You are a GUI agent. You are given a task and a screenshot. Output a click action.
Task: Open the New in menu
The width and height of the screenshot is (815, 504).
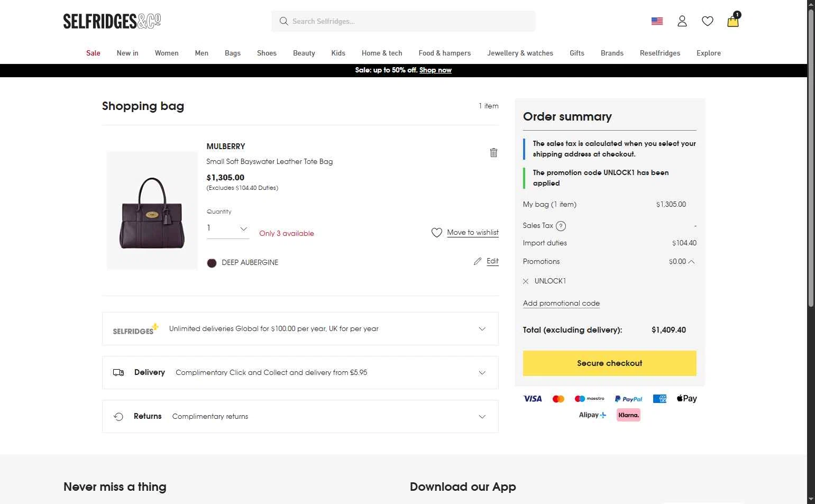tap(127, 53)
